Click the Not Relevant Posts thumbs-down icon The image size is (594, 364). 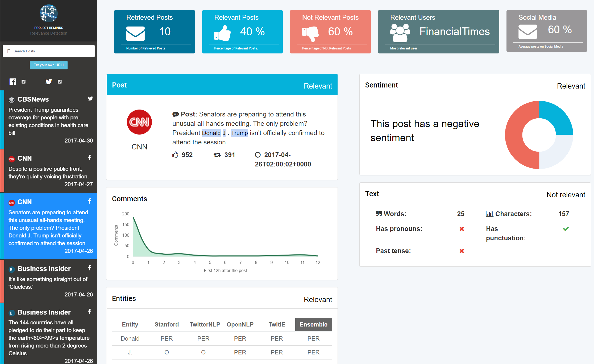coord(310,34)
